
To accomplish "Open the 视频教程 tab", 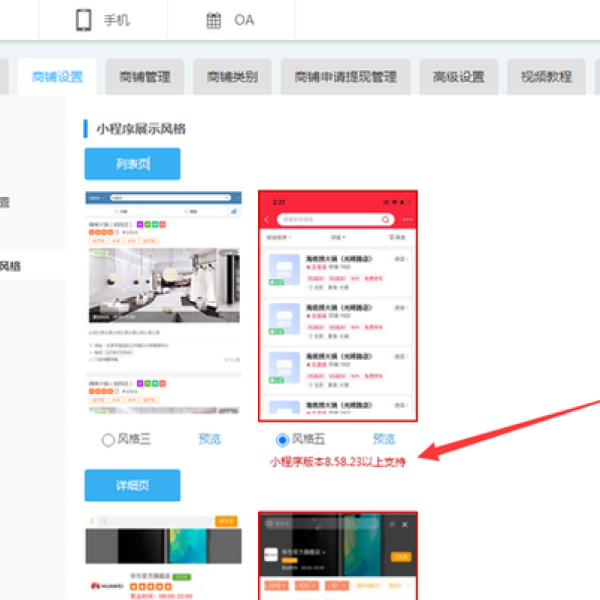I will click(x=546, y=77).
